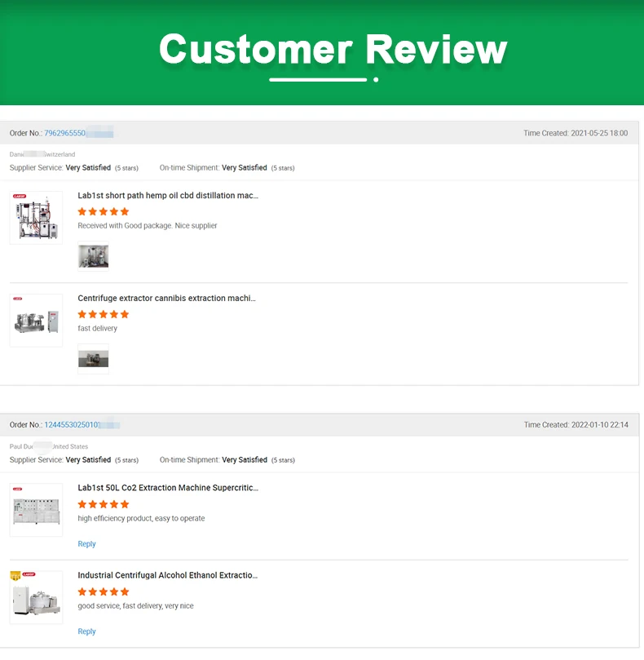View review photo under distillation machine
Viewport: 644px width, 660px height.
pos(93,256)
